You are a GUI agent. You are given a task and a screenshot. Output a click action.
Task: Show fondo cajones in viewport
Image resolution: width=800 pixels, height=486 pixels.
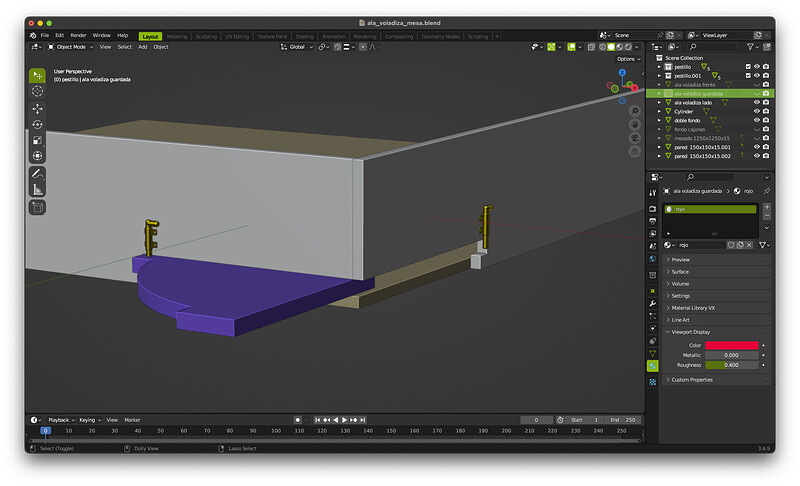(x=757, y=129)
